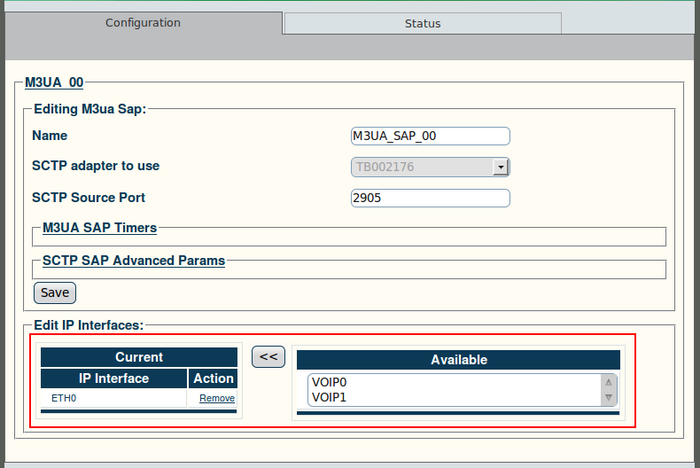The image size is (700, 468).
Task: Select the Configuration tab
Action: (x=143, y=23)
